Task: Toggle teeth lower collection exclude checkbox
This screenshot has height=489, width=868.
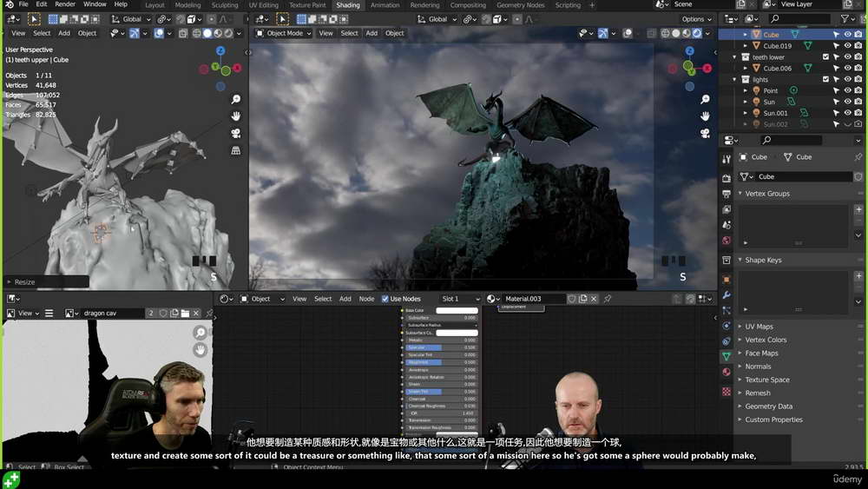Action: pyautogui.click(x=825, y=57)
